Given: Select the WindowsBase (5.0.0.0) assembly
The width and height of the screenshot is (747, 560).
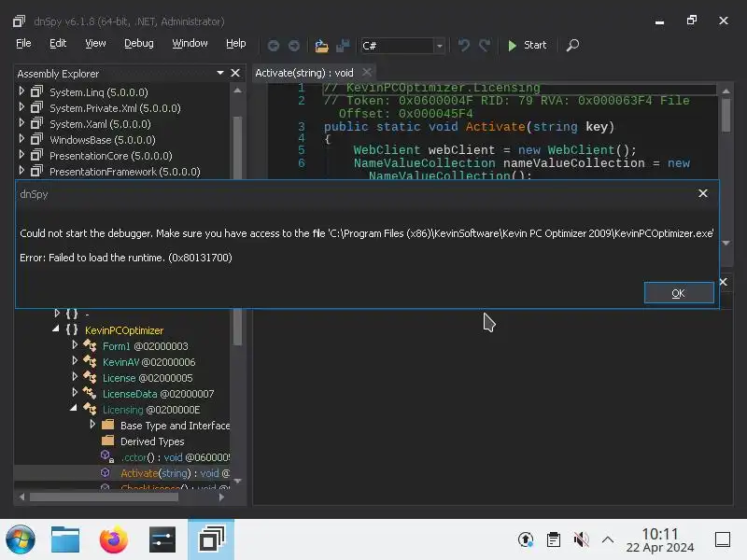Looking at the screenshot, I should tap(103, 140).
